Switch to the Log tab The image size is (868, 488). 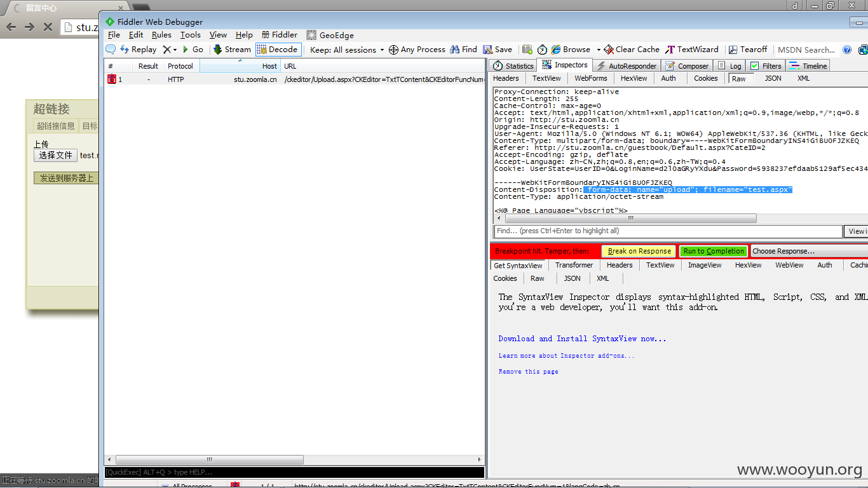point(729,66)
